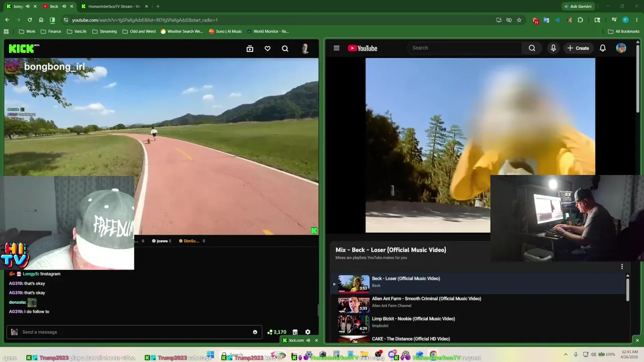This screenshot has width=644, height=362.
Task: Open the Mix playlist three-dot menu
Action: click(x=622, y=266)
